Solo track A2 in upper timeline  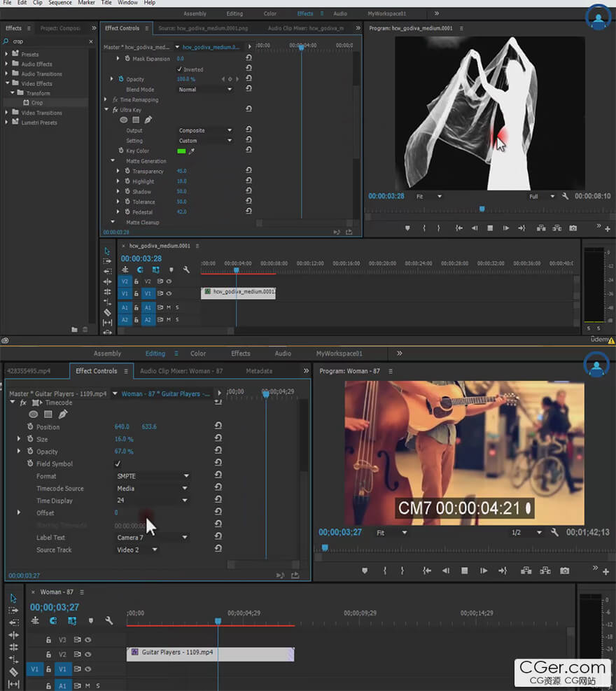[177, 319]
